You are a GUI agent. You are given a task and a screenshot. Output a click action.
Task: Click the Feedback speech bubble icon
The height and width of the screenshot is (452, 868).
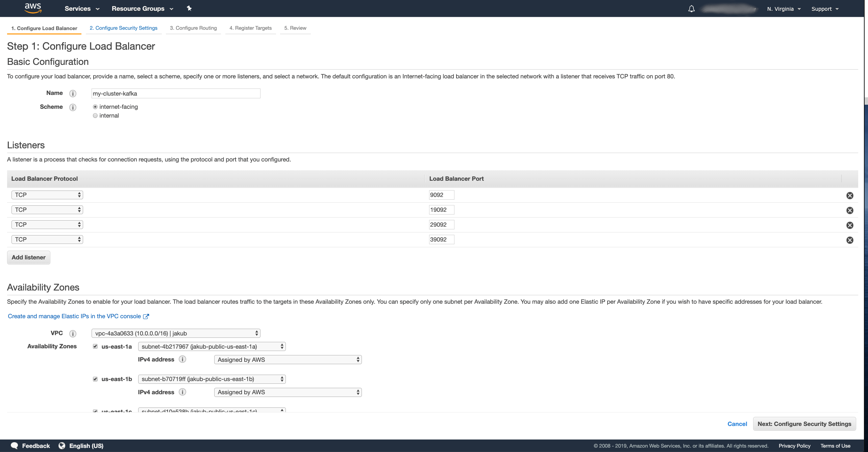click(15, 446)
